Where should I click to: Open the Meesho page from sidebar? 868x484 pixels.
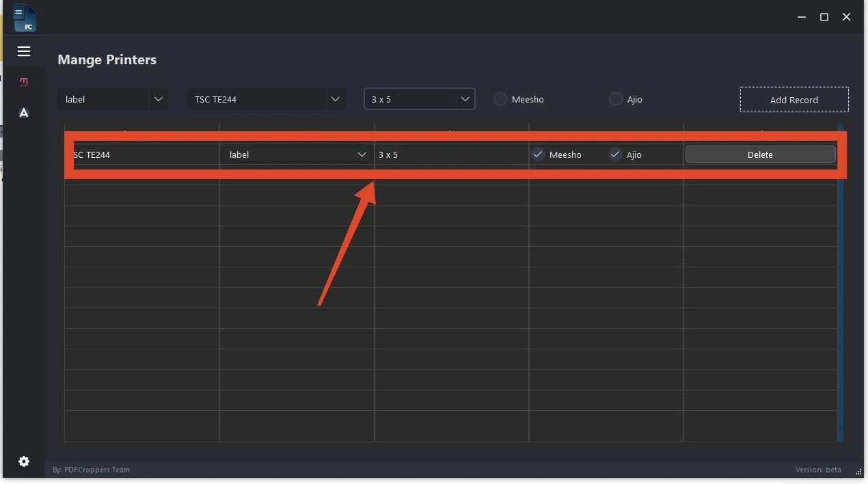pyautogui.click(x=24, y=82)
